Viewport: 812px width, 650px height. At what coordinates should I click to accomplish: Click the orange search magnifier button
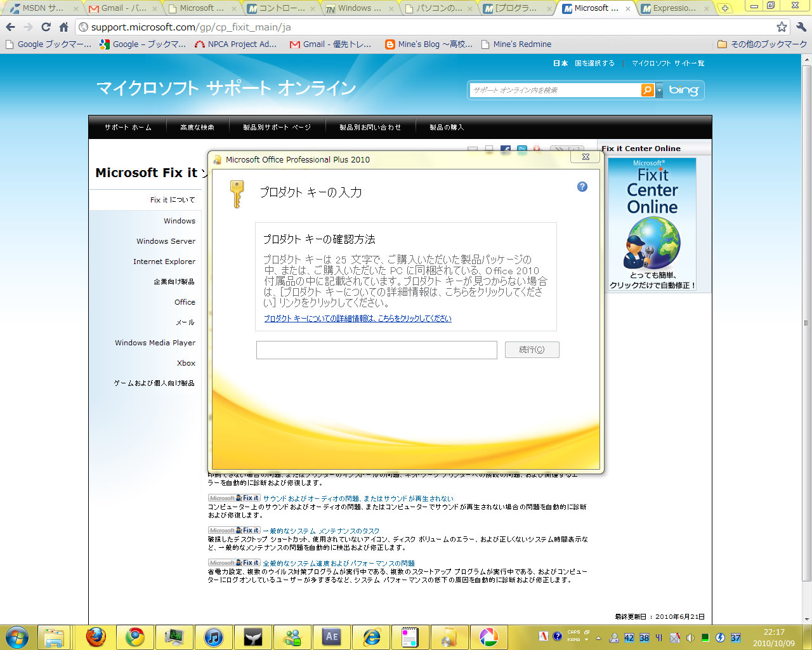click(647, 90)
